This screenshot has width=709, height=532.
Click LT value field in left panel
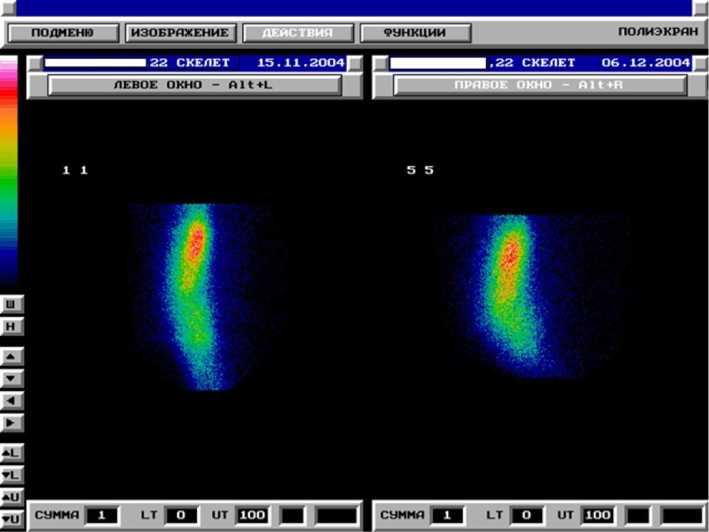[x=181, y=515]
